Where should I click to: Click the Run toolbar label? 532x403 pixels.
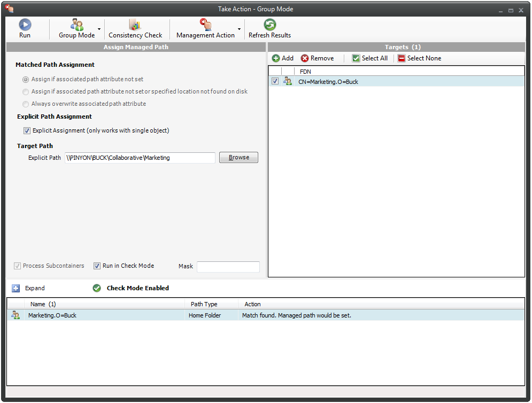25,35
